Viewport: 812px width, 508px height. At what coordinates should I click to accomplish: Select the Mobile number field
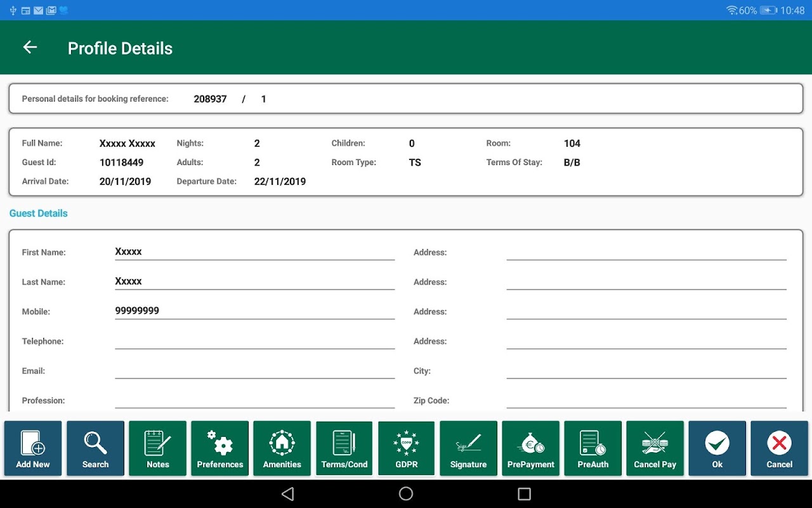(x=254, y=311)
